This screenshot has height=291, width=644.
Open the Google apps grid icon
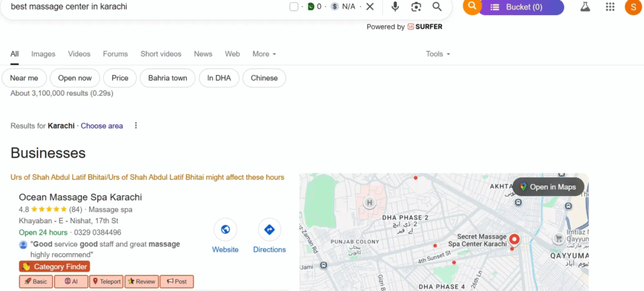point(610,6)
